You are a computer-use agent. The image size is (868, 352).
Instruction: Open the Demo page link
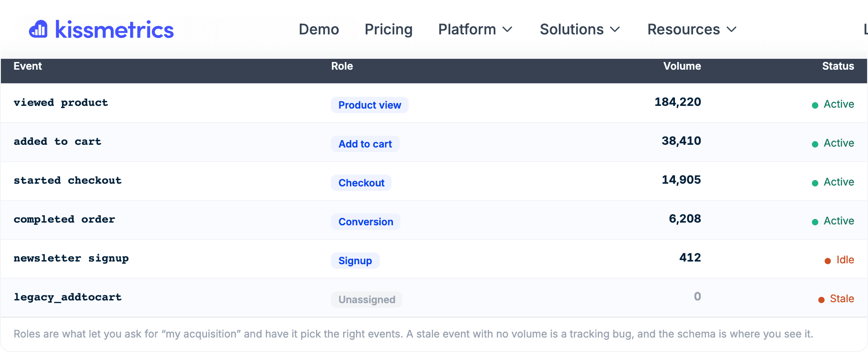click(x=319, y=29)
